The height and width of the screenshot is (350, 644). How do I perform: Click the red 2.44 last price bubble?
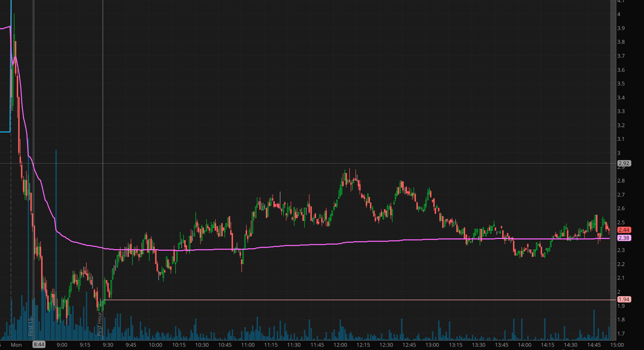(624, 230)
